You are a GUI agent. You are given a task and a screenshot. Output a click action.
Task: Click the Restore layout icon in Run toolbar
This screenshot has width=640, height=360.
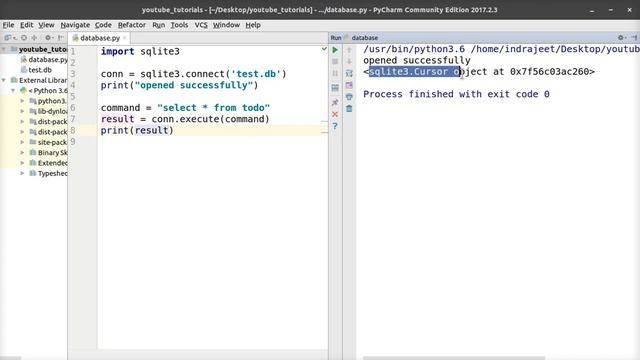pyautogui.click(x=335, y=88)
